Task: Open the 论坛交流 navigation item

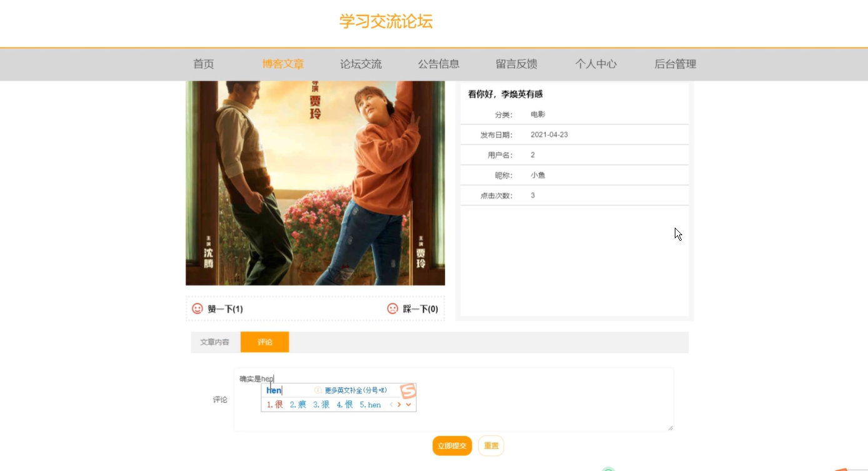Action: pyautogui.click(x=361, y=64)
